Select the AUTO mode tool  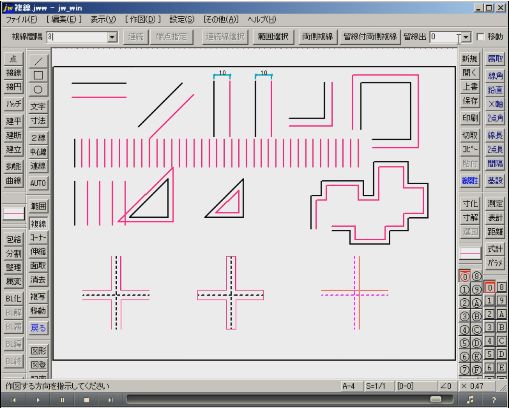38,183
